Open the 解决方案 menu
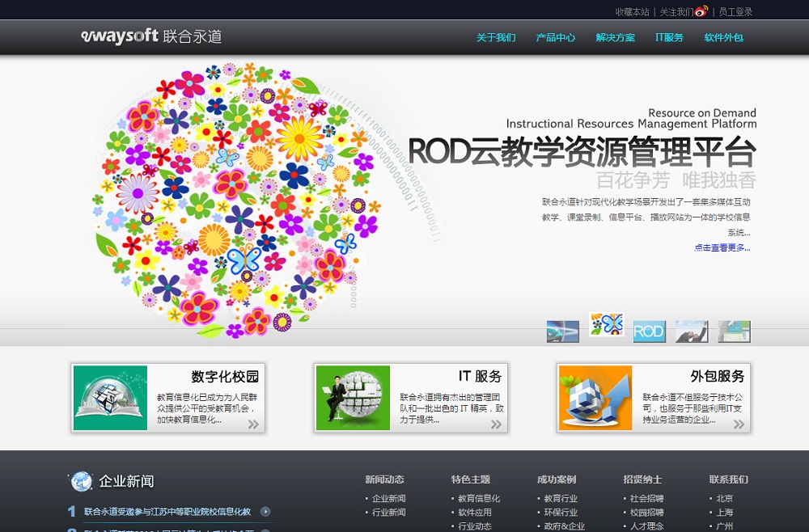This screenshot has width=809, height=532. pos(616,37)
